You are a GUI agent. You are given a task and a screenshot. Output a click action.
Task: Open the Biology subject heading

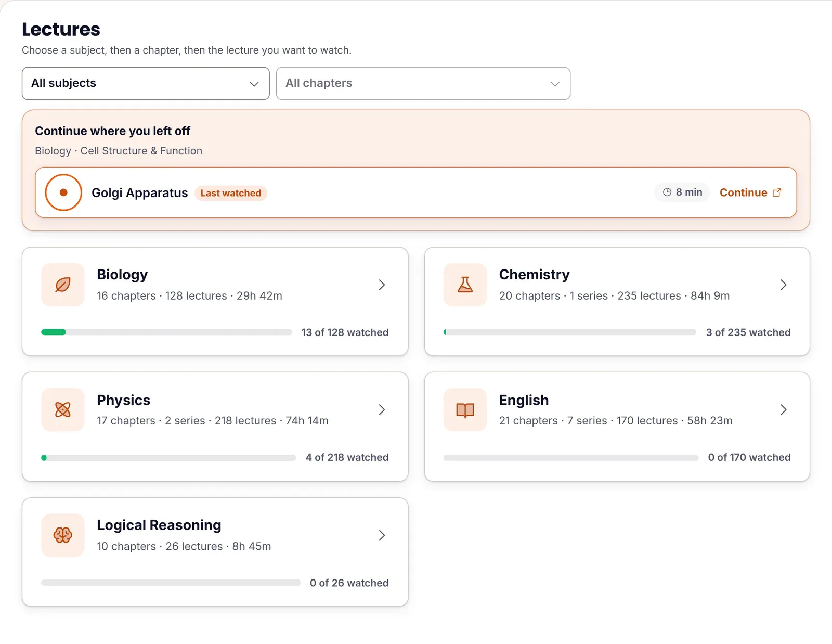coord(122,274)
